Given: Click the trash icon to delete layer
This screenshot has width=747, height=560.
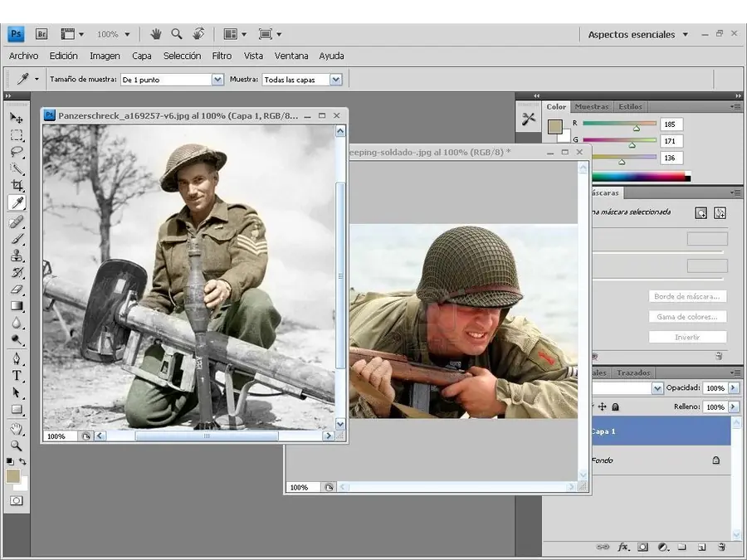Looking at the screenshot, I should 721,548.
